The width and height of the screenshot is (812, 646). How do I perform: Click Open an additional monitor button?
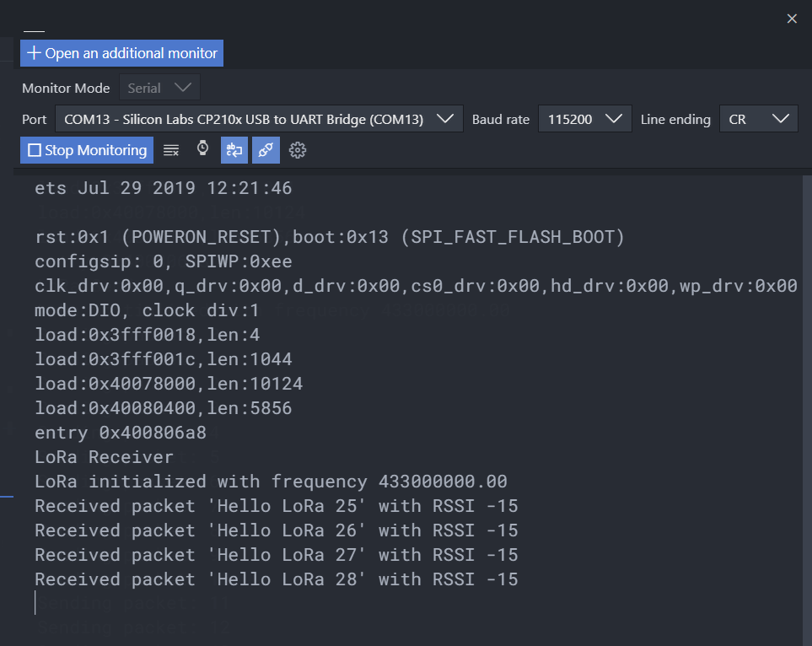pos(121,53)
